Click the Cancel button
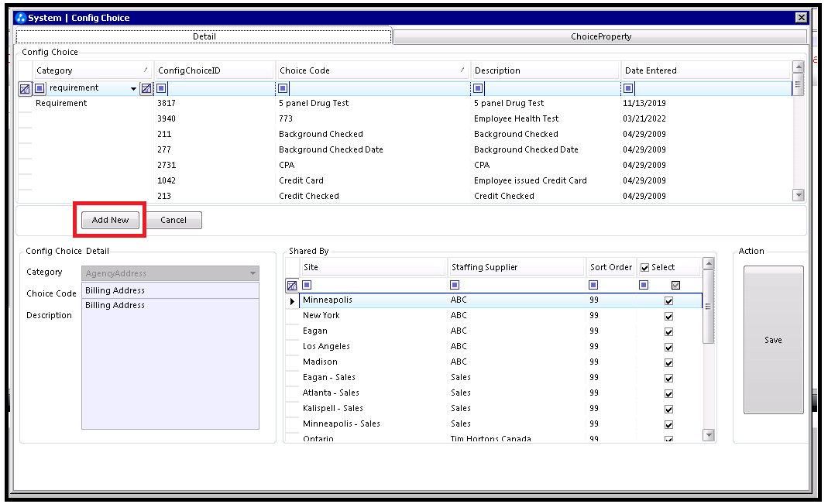Image resolution: width=828 pixels, height=504 pixels. (x=174, y=220)
